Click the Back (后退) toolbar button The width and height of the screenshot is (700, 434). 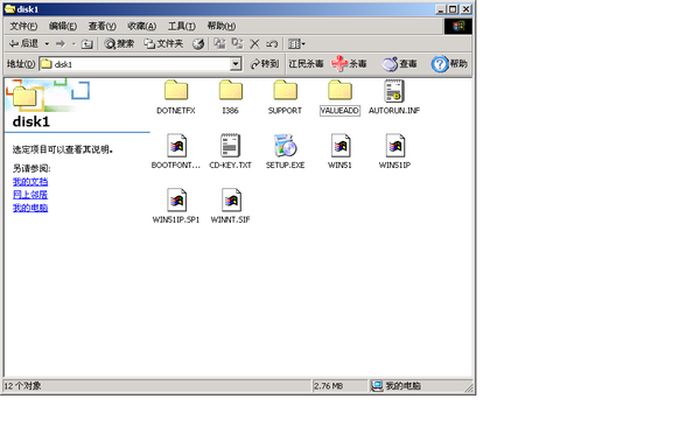pyautogui.click(x=24, y=44)
